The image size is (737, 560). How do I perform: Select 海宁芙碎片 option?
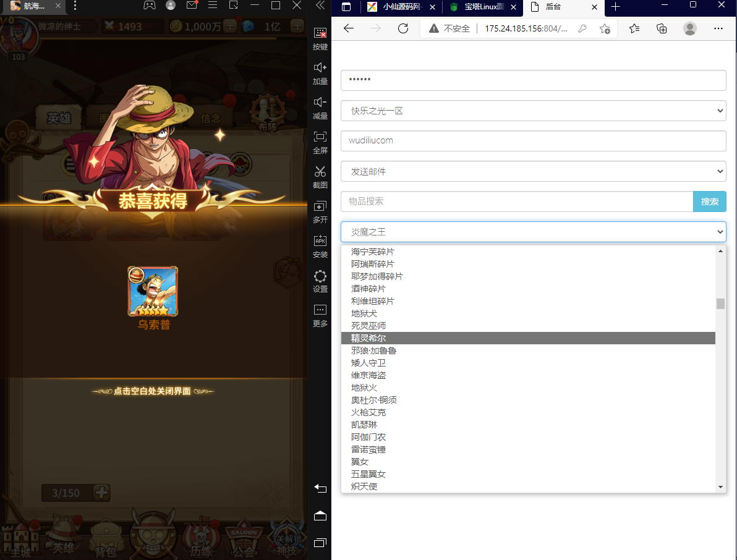pos(528,252)
